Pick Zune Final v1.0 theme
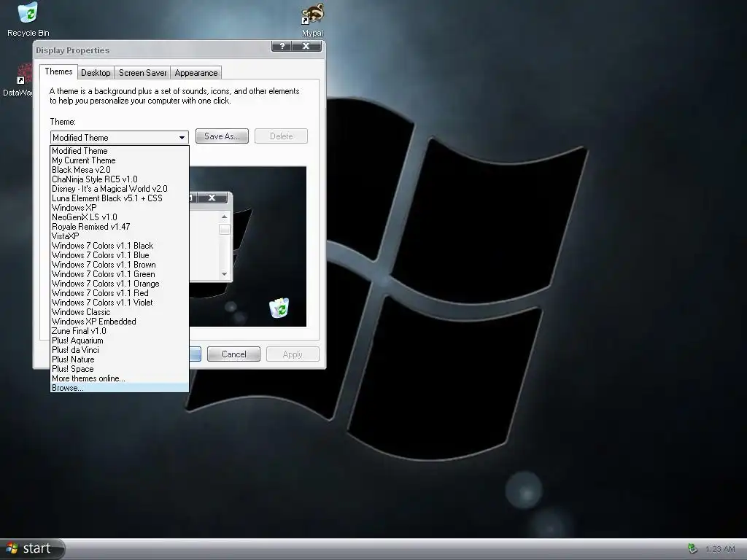The image size is (747, 560). coord(120,331)
